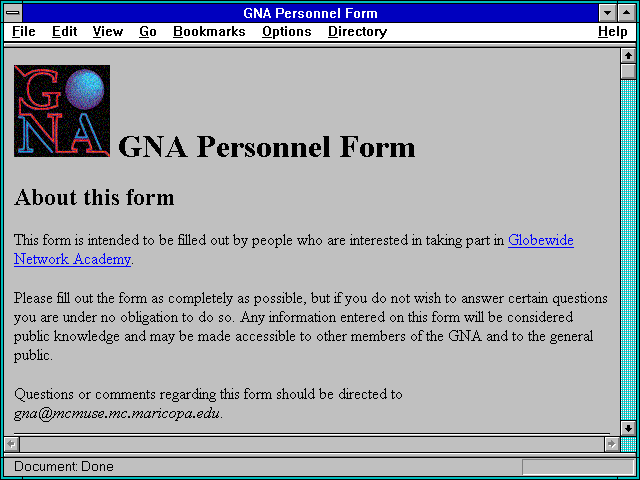Click the horizontal scrollbar right arrow
The height and width of the screenshot is (480, 640).
pos(612,444)
